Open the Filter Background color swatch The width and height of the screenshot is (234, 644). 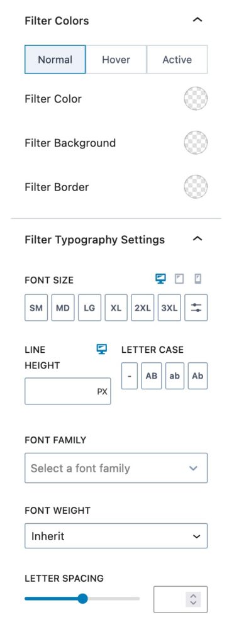coord(196,143)
